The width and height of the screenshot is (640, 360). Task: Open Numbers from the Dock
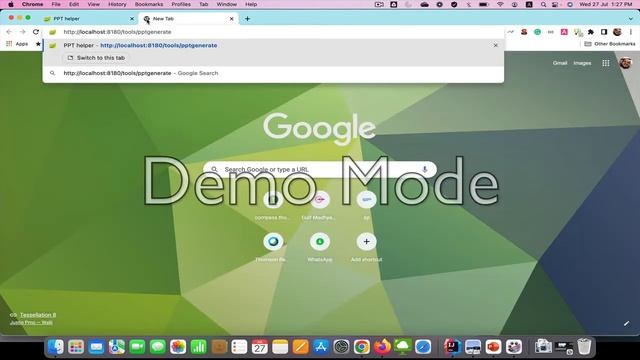[198, 347]
